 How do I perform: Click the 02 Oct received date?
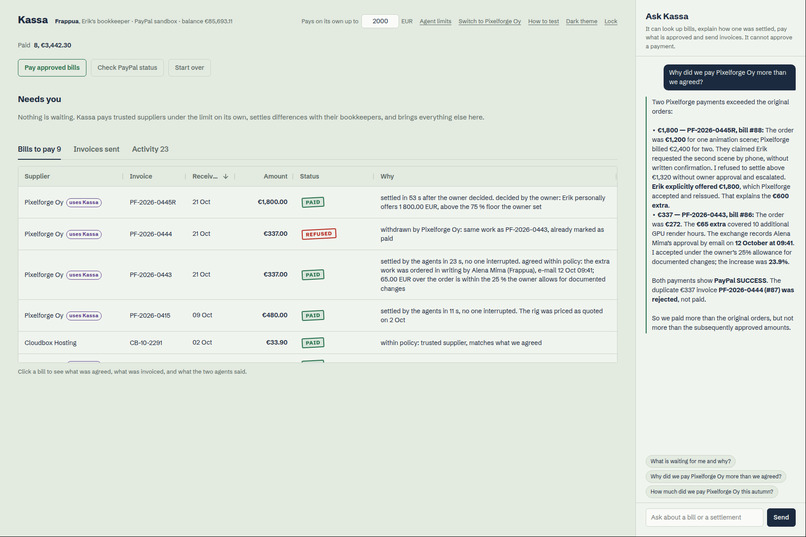pyautogui.click(x=202, y=342)
